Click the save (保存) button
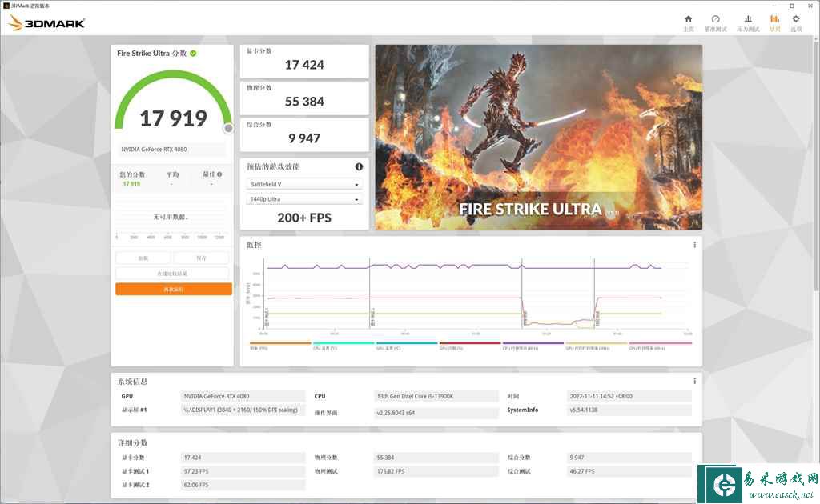The image size is (820, 504). tap(201, 258)
